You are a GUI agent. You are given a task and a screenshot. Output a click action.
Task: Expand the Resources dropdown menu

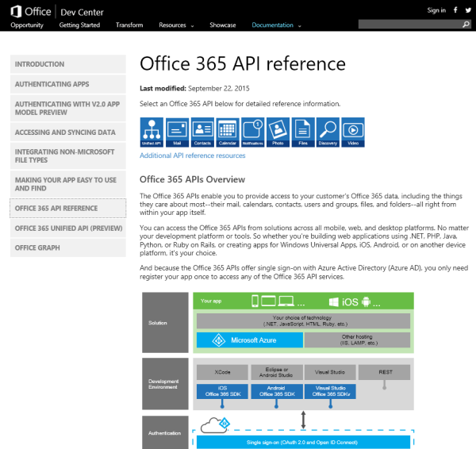pos(175,25)
